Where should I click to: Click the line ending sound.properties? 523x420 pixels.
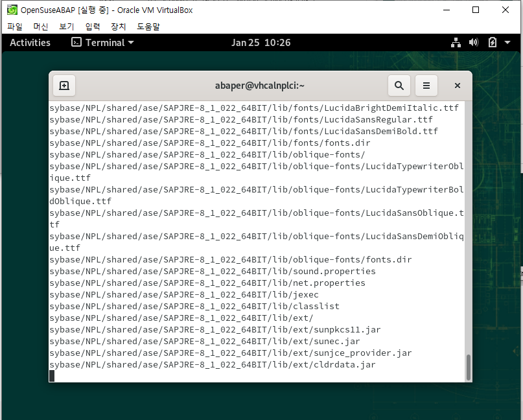[213, 272]
